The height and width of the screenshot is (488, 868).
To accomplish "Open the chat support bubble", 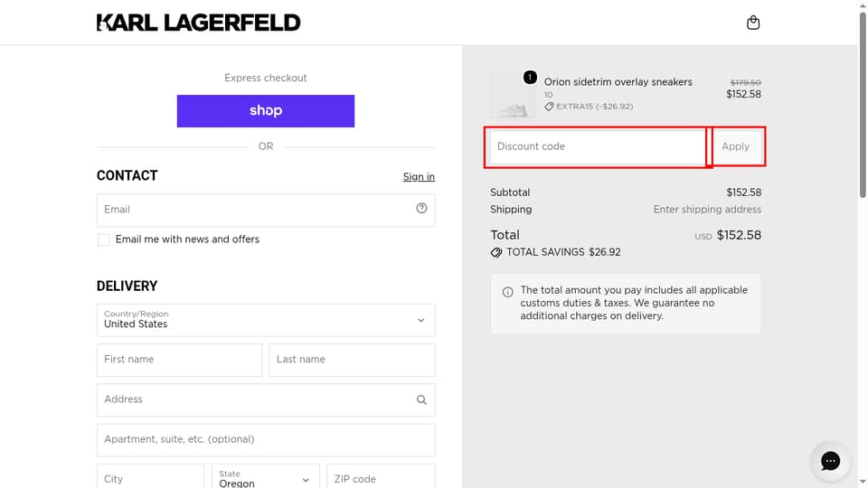I will tap(830, 461).
